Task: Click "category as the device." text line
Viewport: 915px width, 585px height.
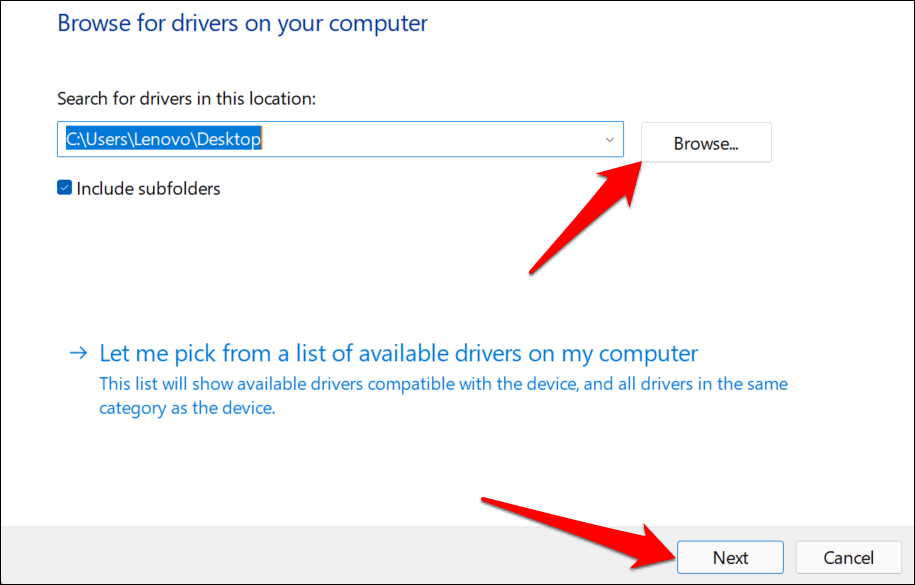Action: tap(186, 409)
